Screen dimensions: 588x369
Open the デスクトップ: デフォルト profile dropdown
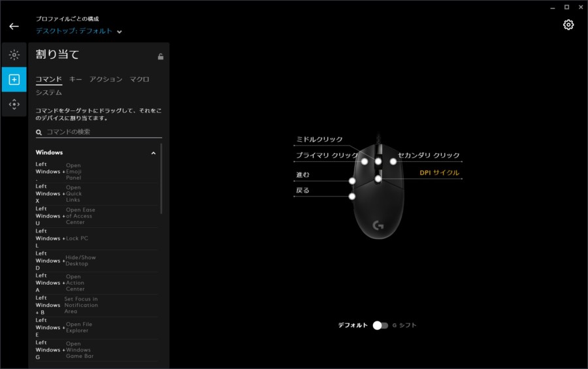pos(79,31)
